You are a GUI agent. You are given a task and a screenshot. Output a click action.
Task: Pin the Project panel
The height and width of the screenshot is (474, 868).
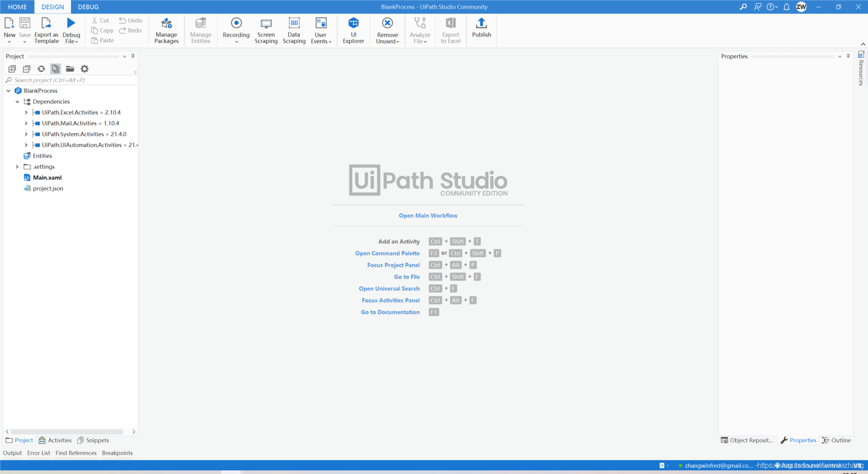pyautogui.click(x=133, y=56)
